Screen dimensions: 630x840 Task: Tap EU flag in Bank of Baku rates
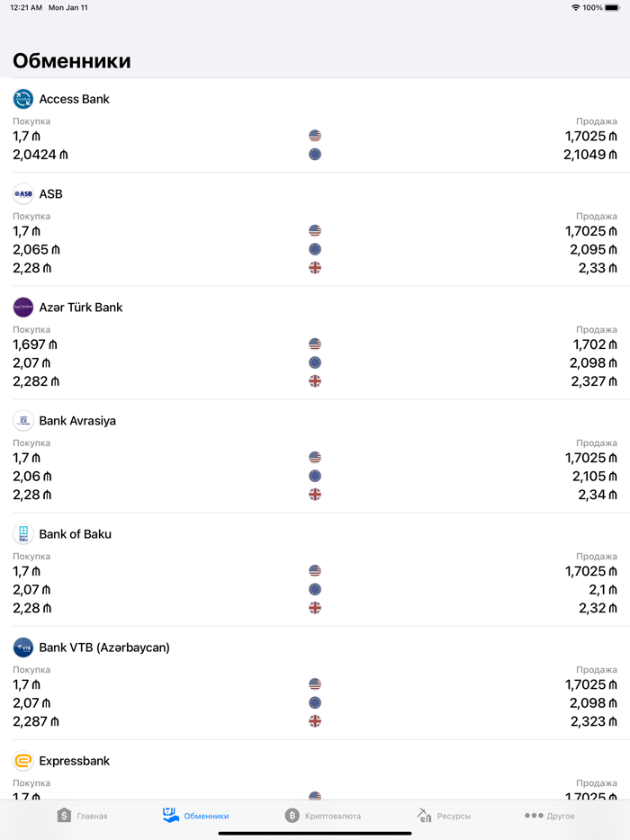(315, 589)
